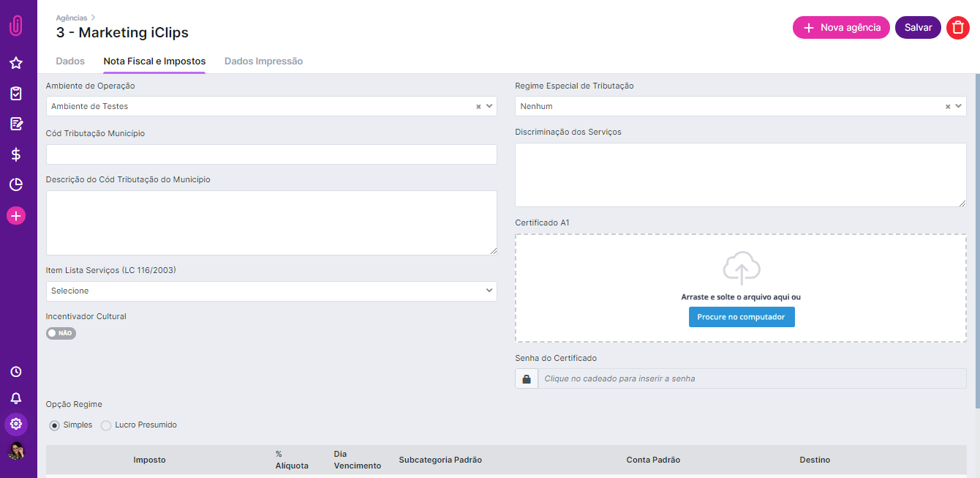This screenshot has height=478, width=980.
Task: Click the % Alíquota column header
Action: tap(292, 460)
